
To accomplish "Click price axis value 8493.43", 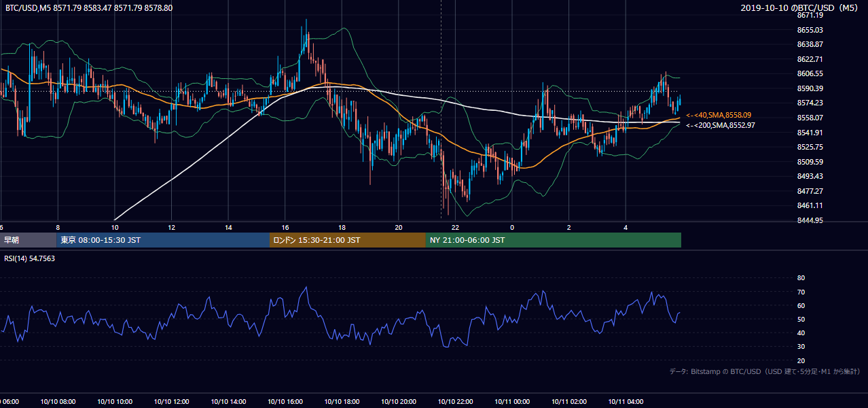I will (810, 176).
